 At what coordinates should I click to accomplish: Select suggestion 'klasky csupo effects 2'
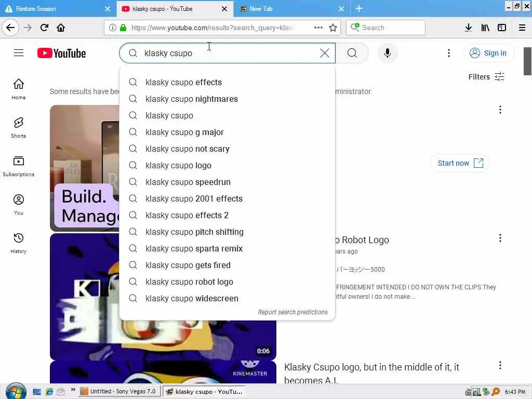[x=228, y=215]
